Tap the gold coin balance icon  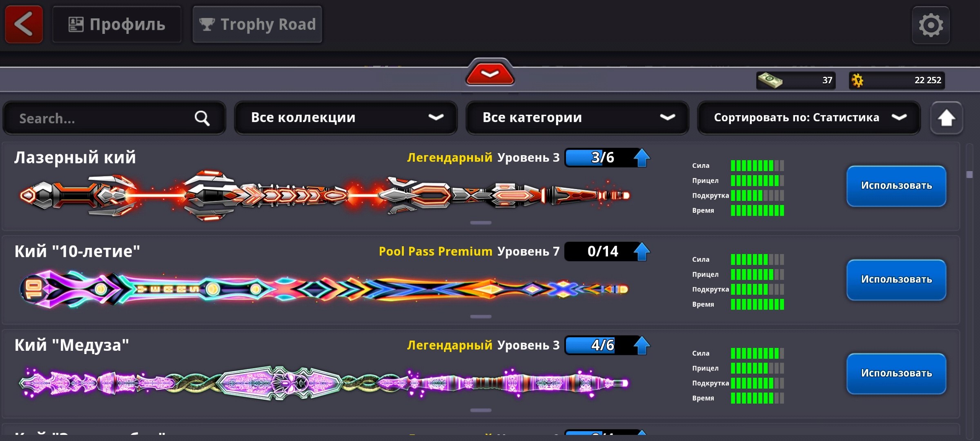(857, 80)
